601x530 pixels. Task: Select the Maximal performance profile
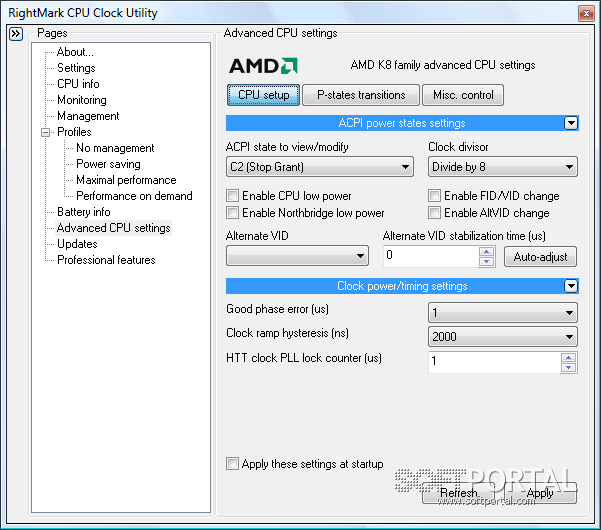[x=126, y=180]
